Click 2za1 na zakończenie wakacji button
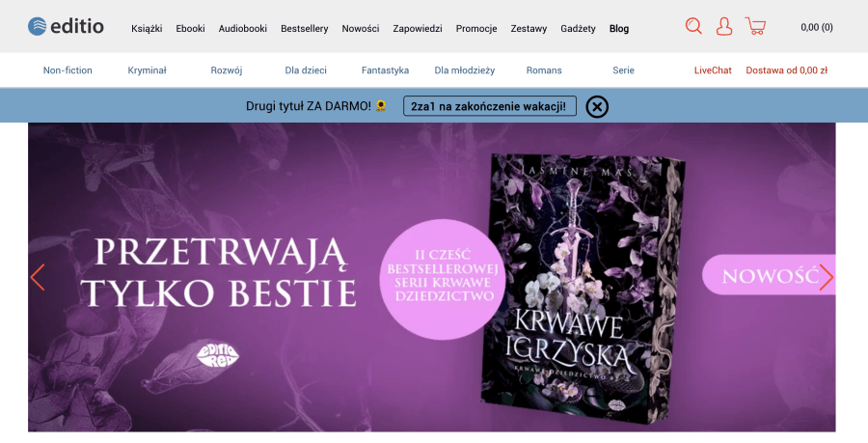This screenshot has width=868, height=443. point(490,106)
